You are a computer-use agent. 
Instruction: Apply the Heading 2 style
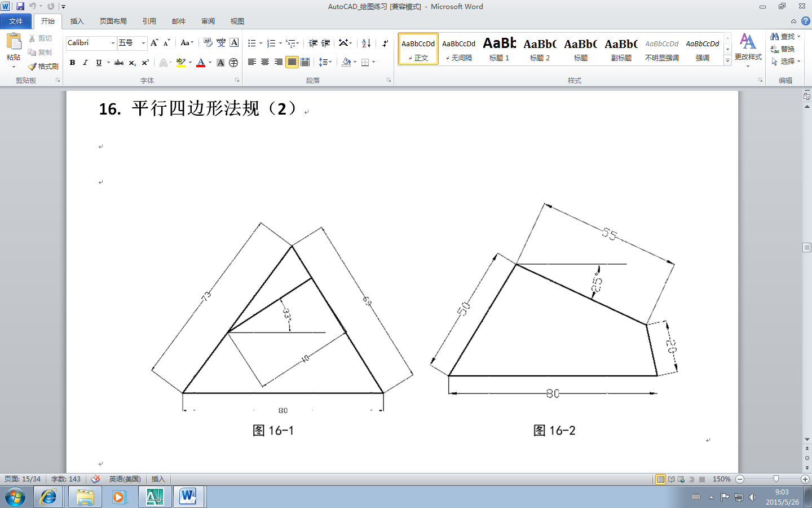point(540,49)
